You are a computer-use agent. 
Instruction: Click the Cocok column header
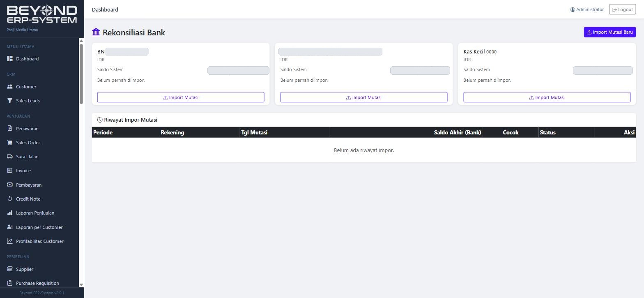click(511, 132)
